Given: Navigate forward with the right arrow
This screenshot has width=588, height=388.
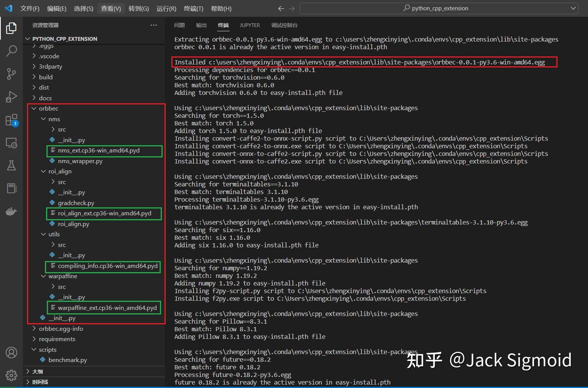Looking at the screenshot, I should coord(291,8).
